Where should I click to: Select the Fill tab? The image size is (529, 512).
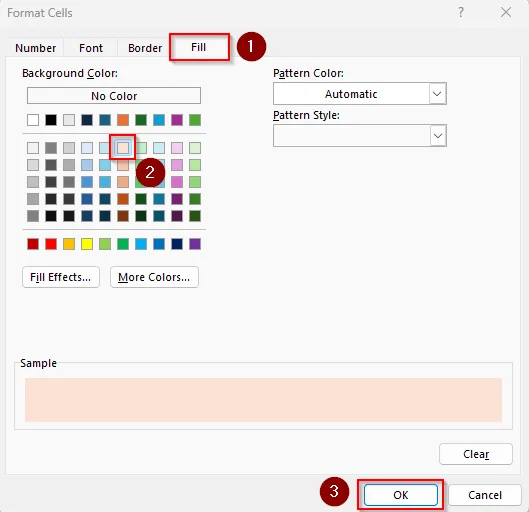199,47
